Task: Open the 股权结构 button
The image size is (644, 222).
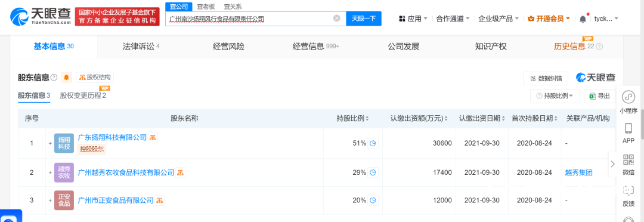Action: click(x=94, y=78)
